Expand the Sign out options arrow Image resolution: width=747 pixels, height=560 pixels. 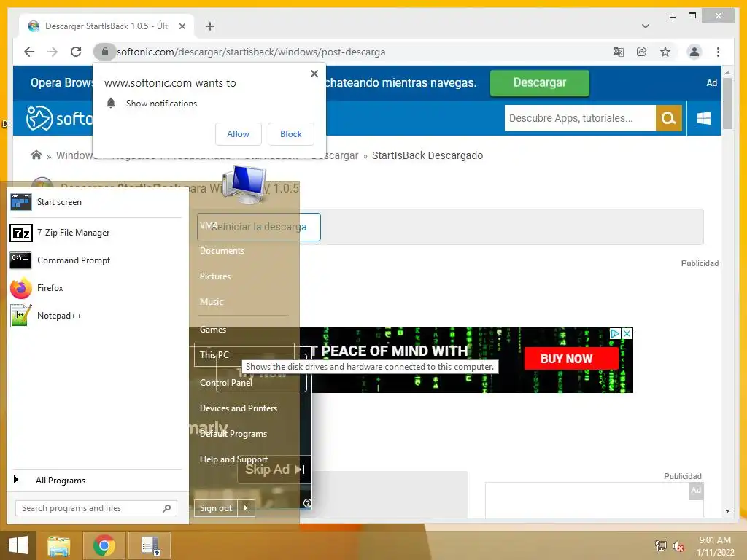246,508
